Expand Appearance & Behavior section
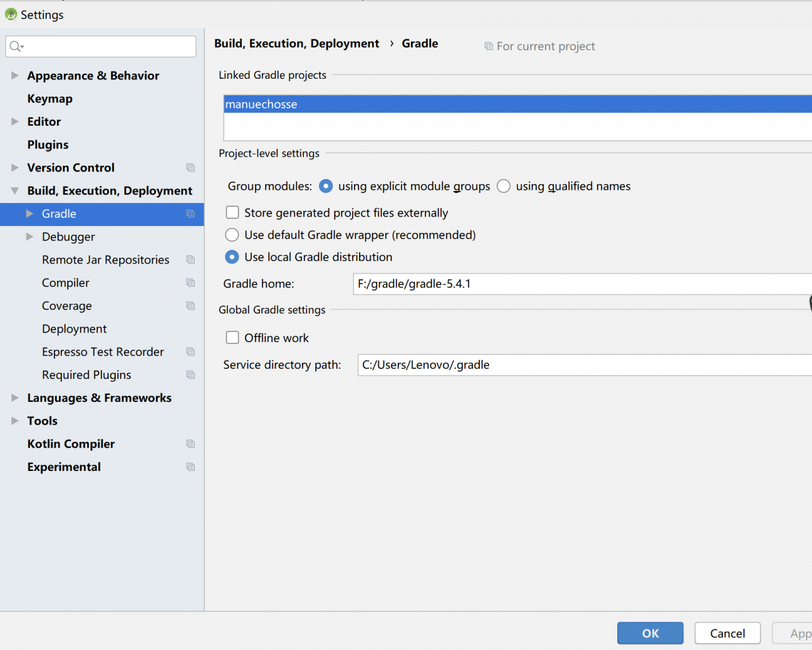The width and height of the screenshot is (812, 650). [x=15, y=76]
